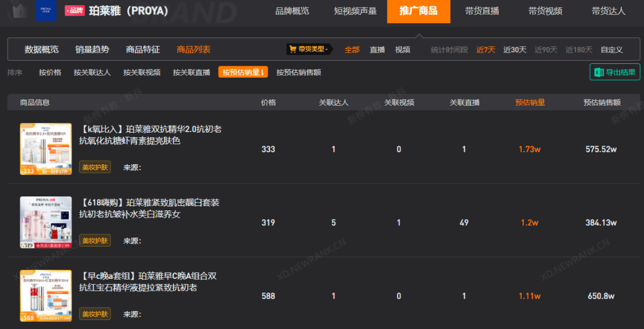
Task: Click the 价格 column header
Action: click(x=268, y=102)
